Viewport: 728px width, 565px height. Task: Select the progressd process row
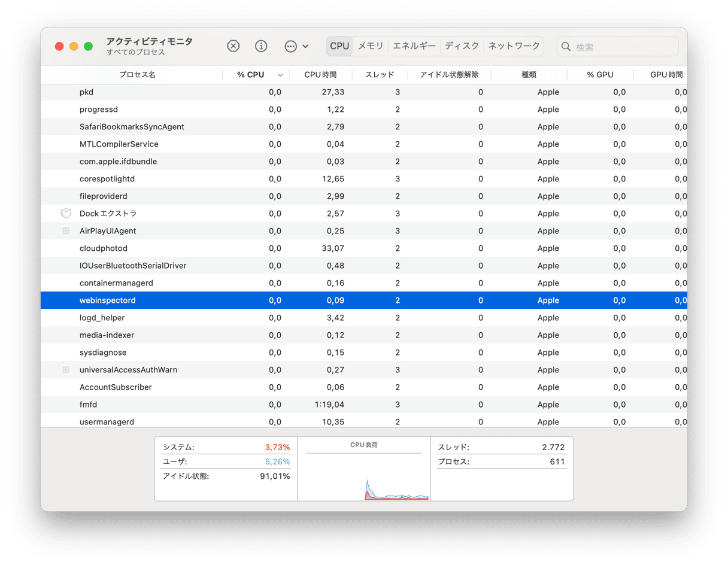coord(364,110)
